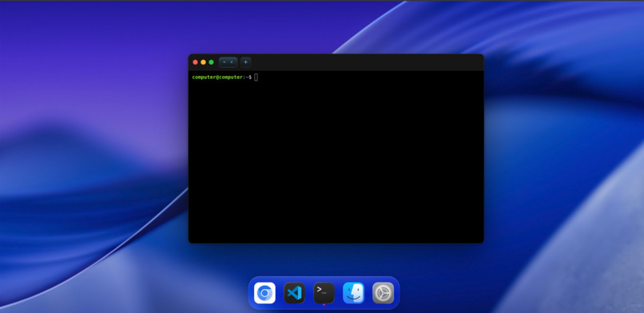Screen dimensions: 644x313
Task: Click the computer@computer prompt text
Action: [x=217, y=77]
